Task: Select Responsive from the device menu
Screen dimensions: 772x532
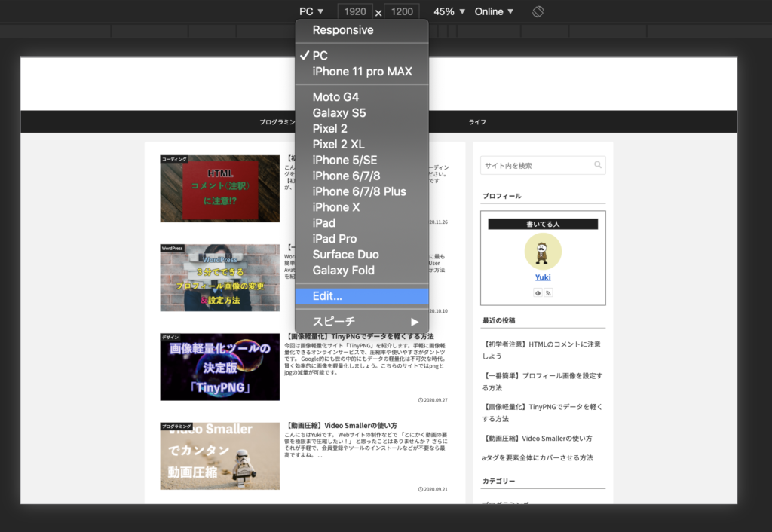Action: click(x=362, y=30)
